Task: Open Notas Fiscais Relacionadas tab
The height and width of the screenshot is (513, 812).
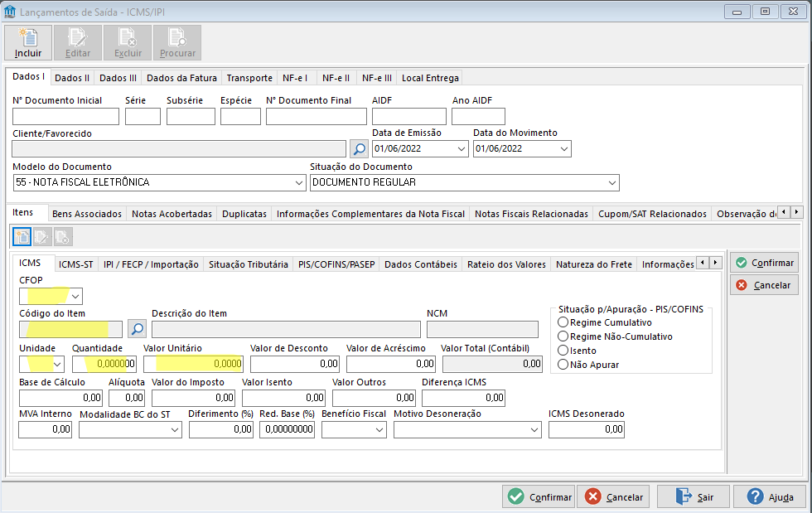Action: point(531,214)
